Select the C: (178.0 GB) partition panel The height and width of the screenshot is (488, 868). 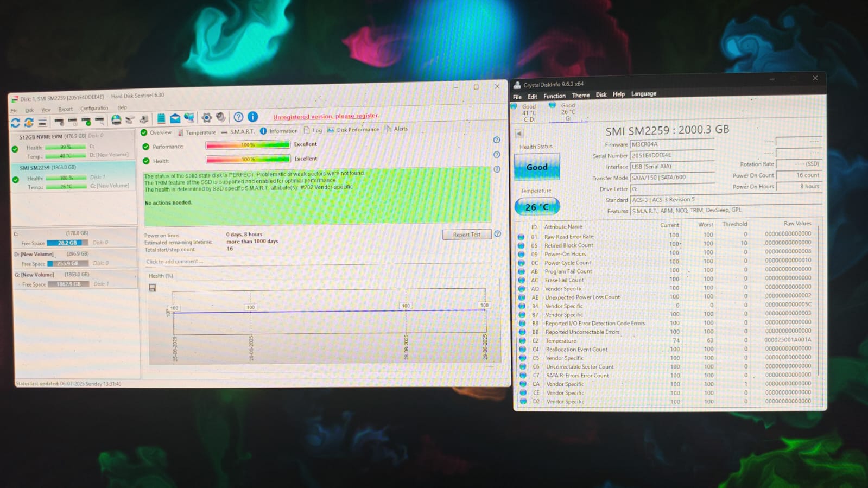click(x=75, y=238)
